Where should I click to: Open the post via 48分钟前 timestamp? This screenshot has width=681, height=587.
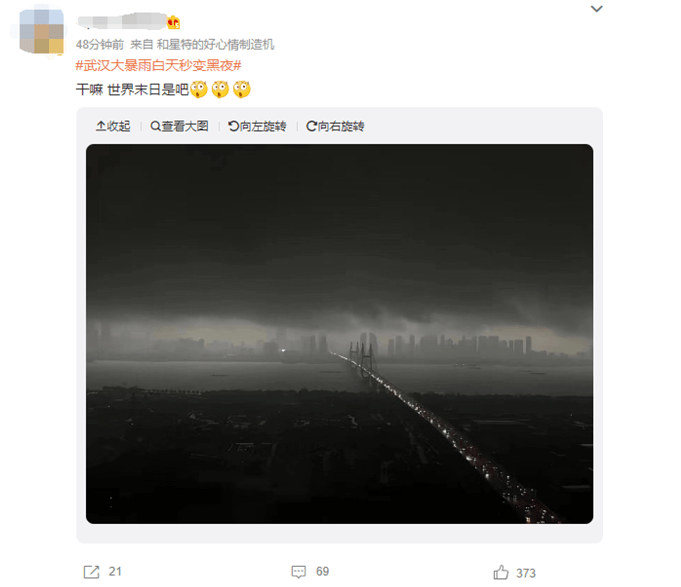pos(99,44)
